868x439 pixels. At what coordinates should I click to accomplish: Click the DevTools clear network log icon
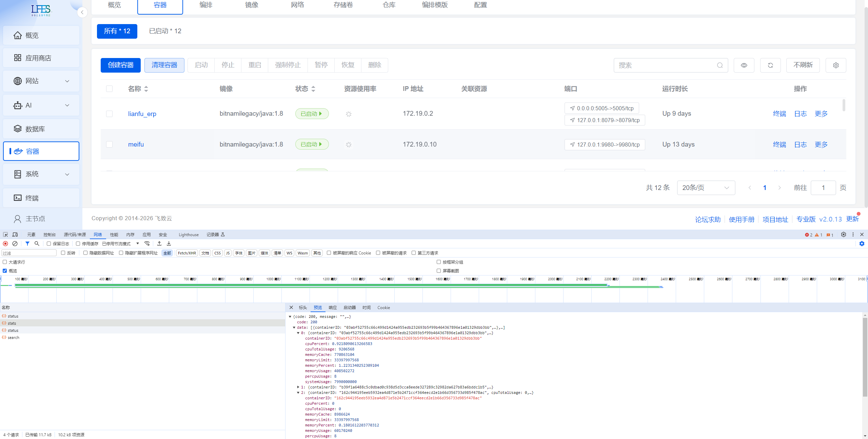(x=15, y=244)
